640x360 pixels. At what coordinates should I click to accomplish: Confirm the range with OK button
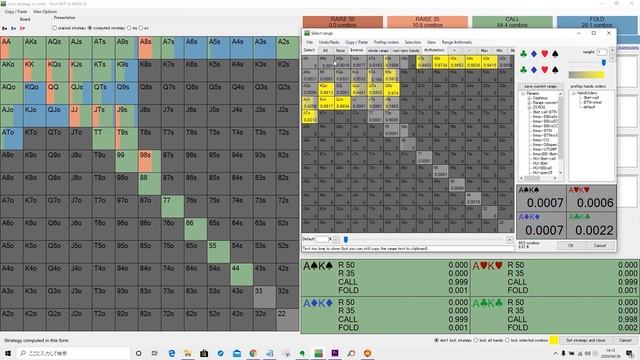(x=571, y=246)
